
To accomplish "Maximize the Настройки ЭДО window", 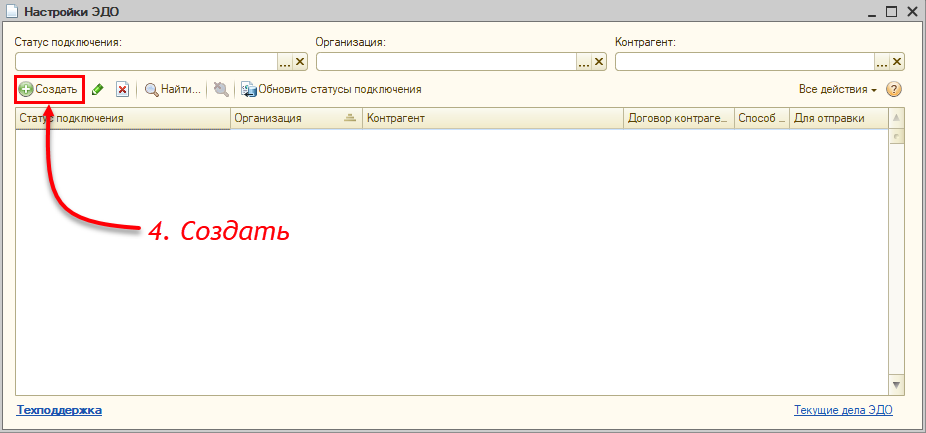I will 892,11.
